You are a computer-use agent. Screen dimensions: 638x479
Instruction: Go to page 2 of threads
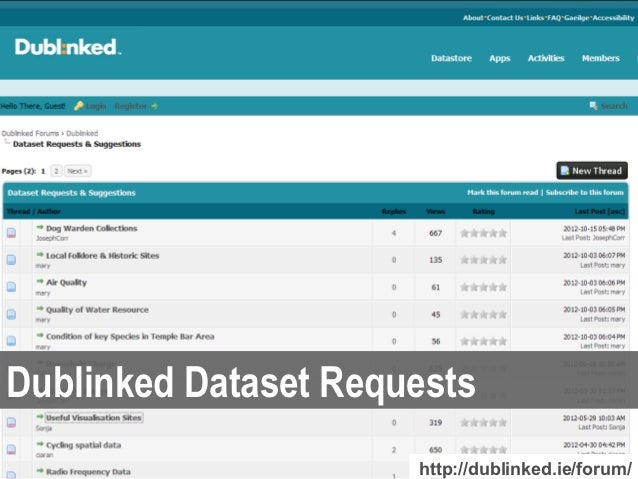point(56,171)
